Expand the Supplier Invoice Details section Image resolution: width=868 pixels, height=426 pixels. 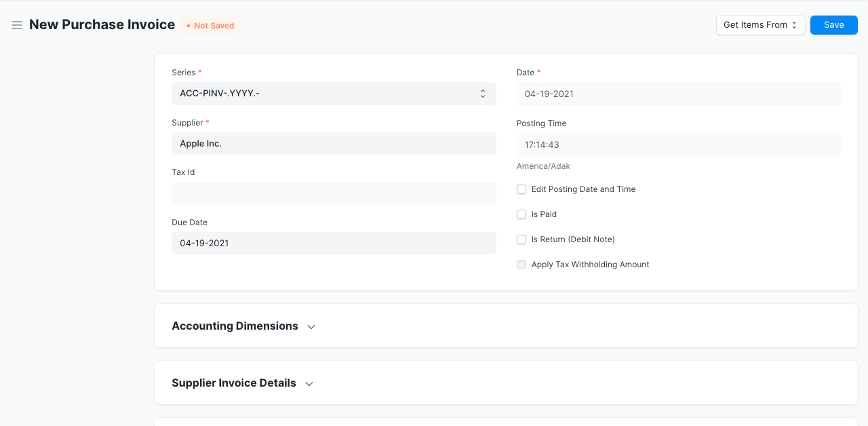tap(235, 383)
